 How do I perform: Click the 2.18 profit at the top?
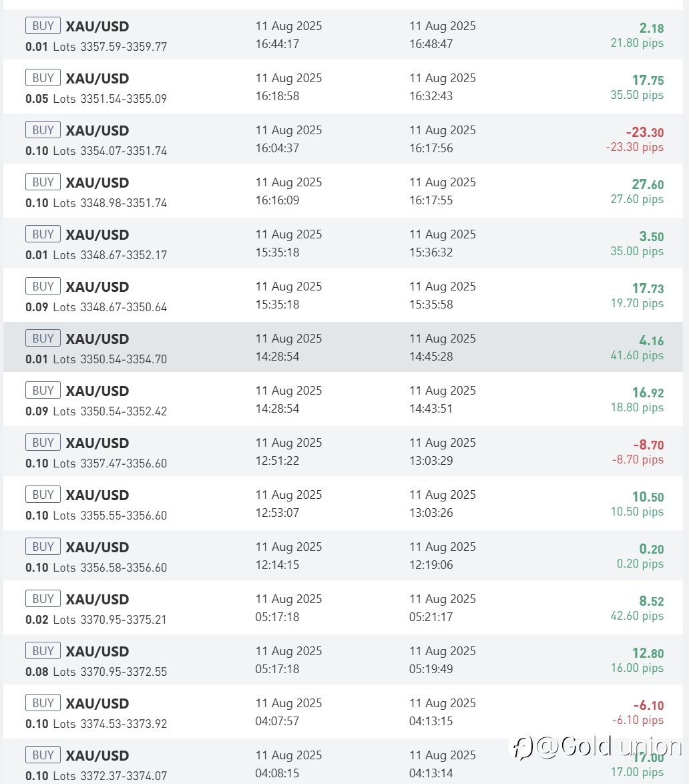pyautogui.click(x=651, y=29)
